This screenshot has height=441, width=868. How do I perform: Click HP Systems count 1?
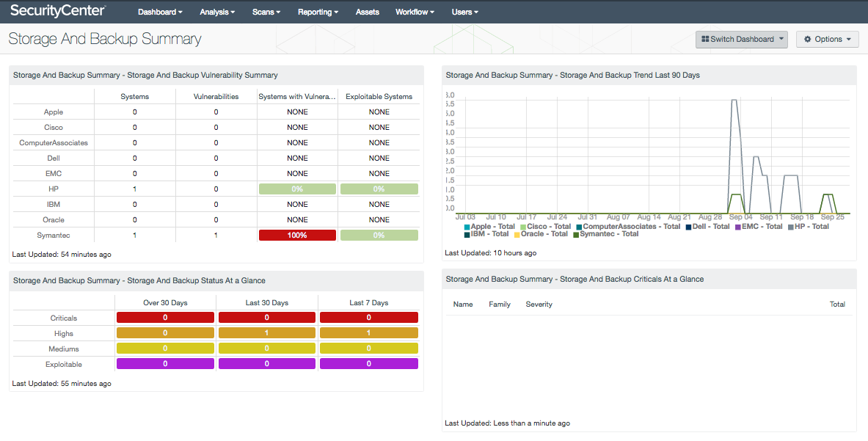(x=134, y=189)
